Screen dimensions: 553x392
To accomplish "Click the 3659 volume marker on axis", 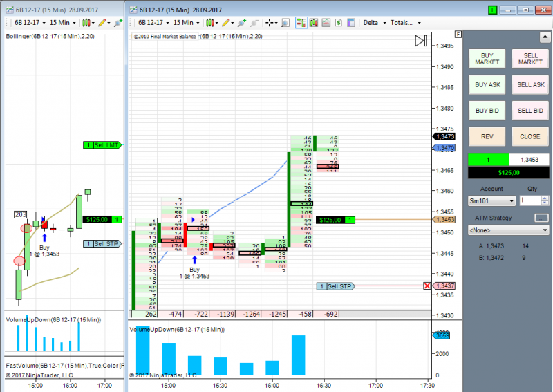I will click(x=441, y=335).
